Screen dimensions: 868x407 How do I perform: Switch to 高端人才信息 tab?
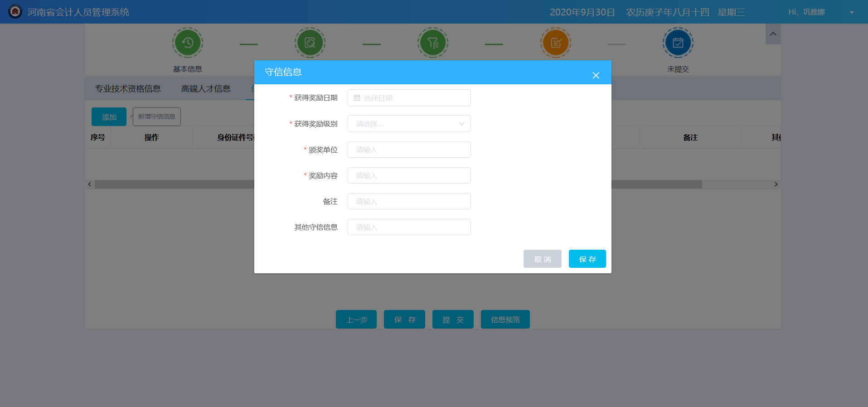(x=206, y=89)
